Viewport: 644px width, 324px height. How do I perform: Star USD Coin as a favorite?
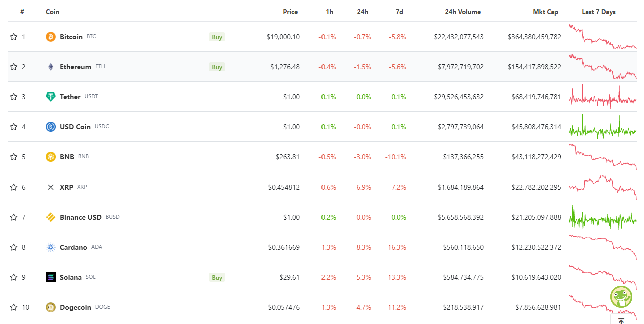point(14,127)
